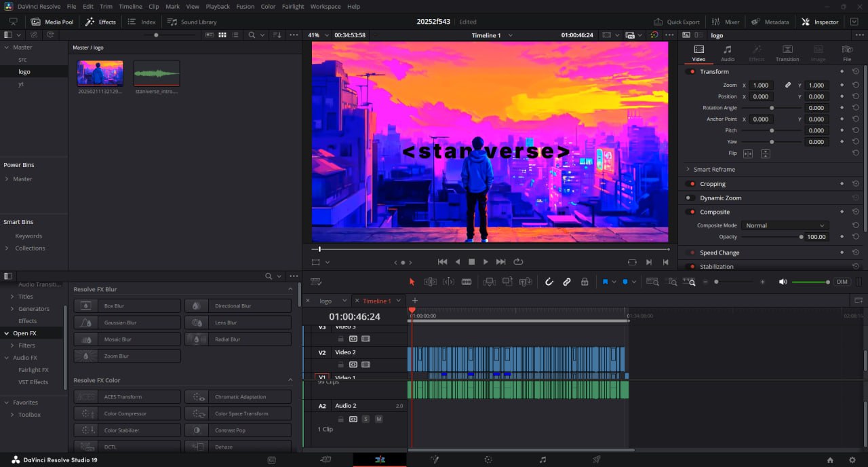Open the Sound Library panel
Screen dimensions: 868x467
[193, 22]
